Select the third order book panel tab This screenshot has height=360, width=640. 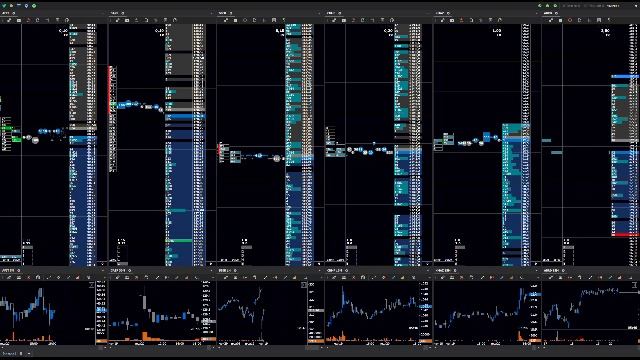pos(225,13)
